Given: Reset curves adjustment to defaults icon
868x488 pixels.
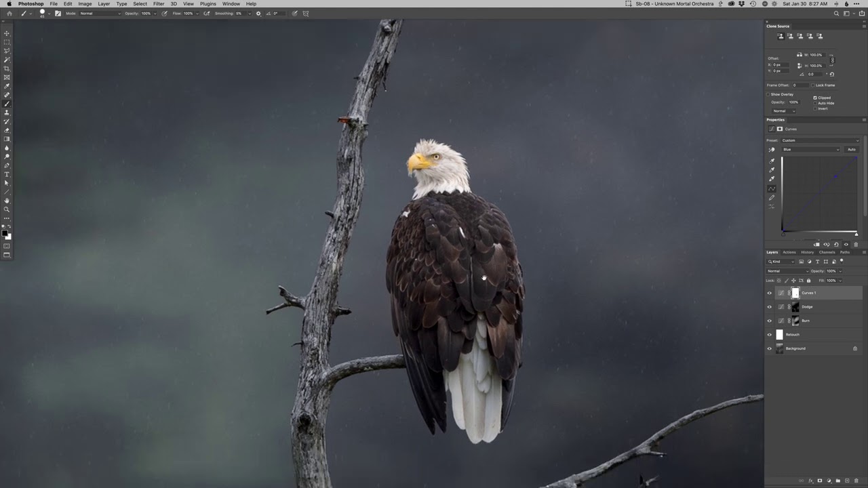Looking at the screenshot, I should pyautogui.click(x=836, y=245).
